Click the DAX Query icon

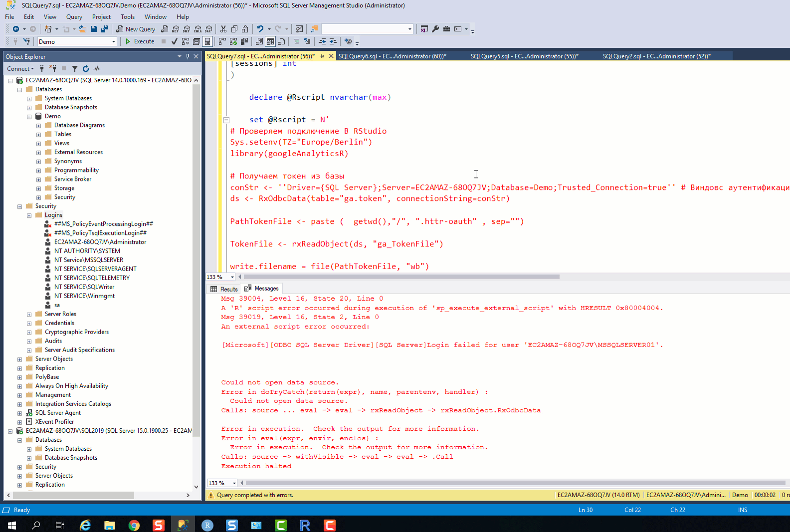click(x=208, y=29)
